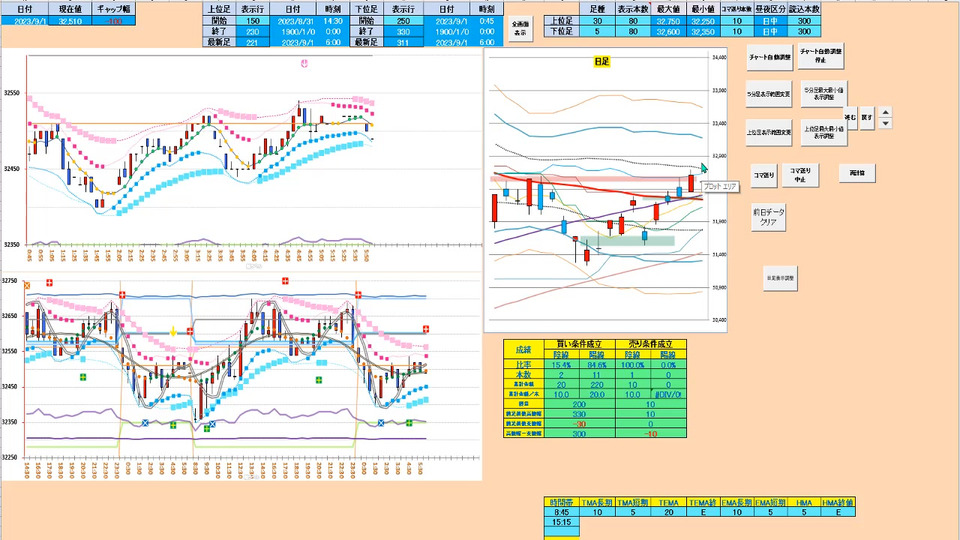Select the 日足 chart title label

click(602, 61)
